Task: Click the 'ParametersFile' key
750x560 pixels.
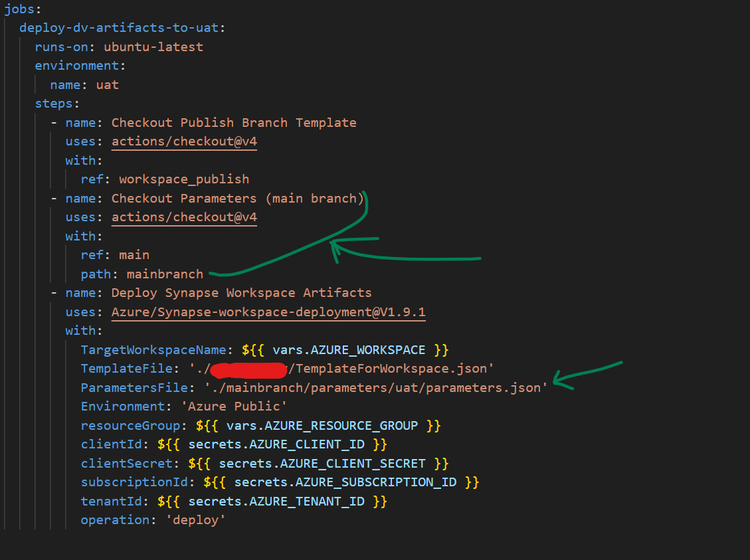Action: point(134,387)
